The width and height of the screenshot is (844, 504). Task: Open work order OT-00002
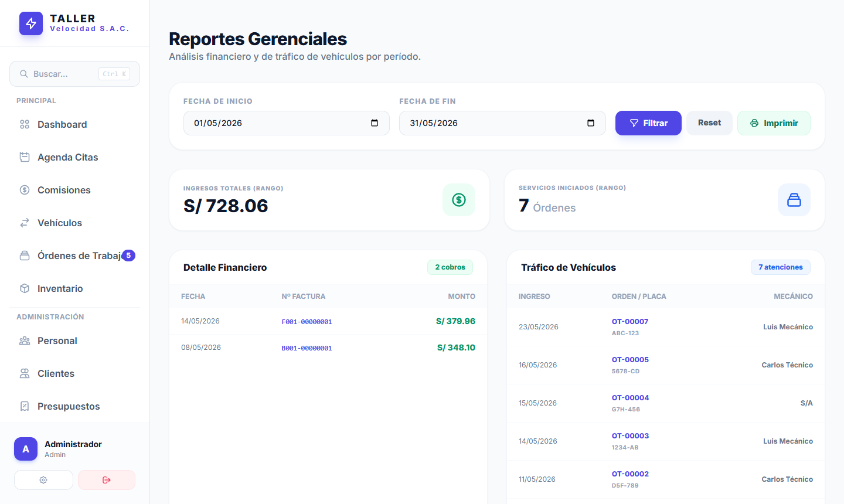pyautogui.click(x=630, y=474)
